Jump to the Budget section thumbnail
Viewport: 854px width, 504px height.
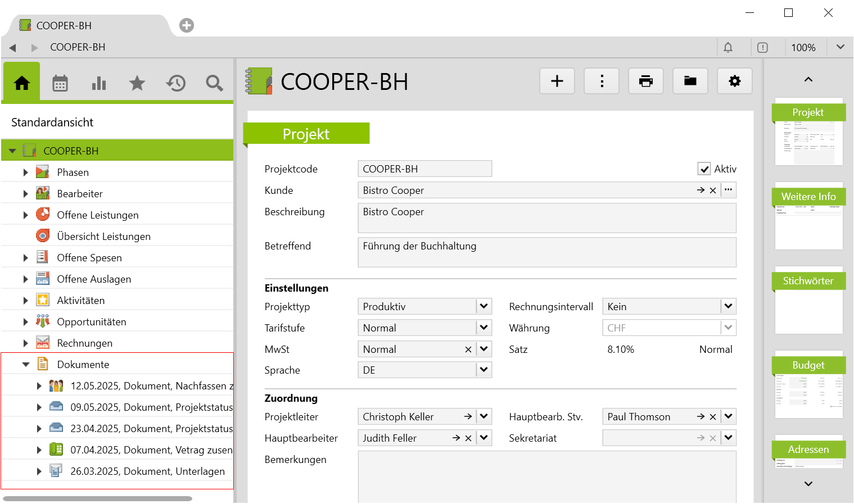(808, 385)
